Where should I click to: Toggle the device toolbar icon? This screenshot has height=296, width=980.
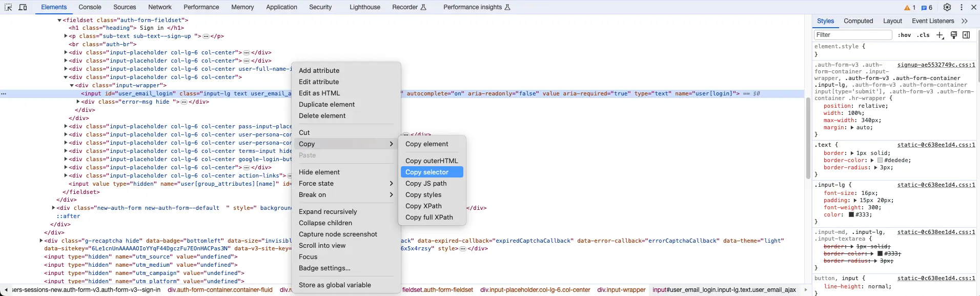pos(23,7)
